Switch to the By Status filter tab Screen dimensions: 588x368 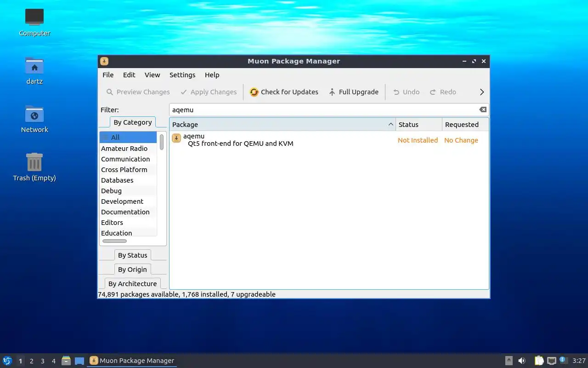click(x=133, y=255)
